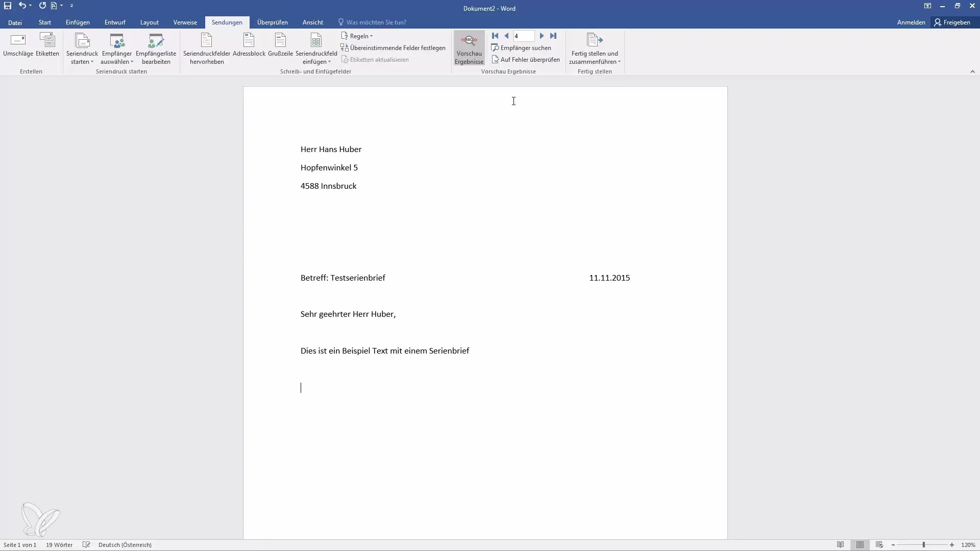
Task: Click the proofing check icon in status bar
Action: [86, 545]
